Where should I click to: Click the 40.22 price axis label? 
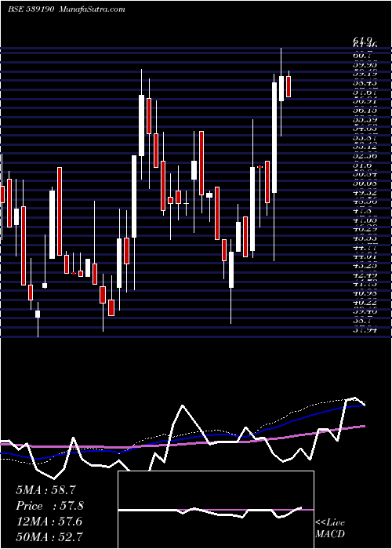click(365, 303)
